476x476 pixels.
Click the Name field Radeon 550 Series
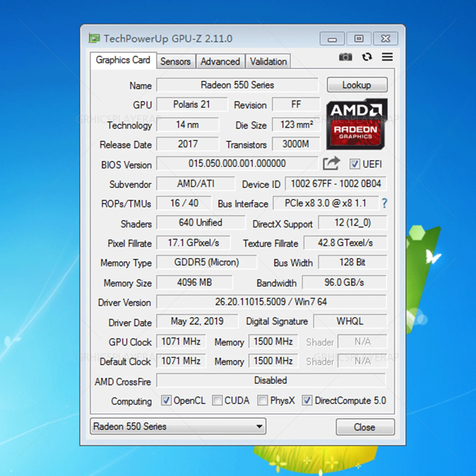tap(237, 85)
